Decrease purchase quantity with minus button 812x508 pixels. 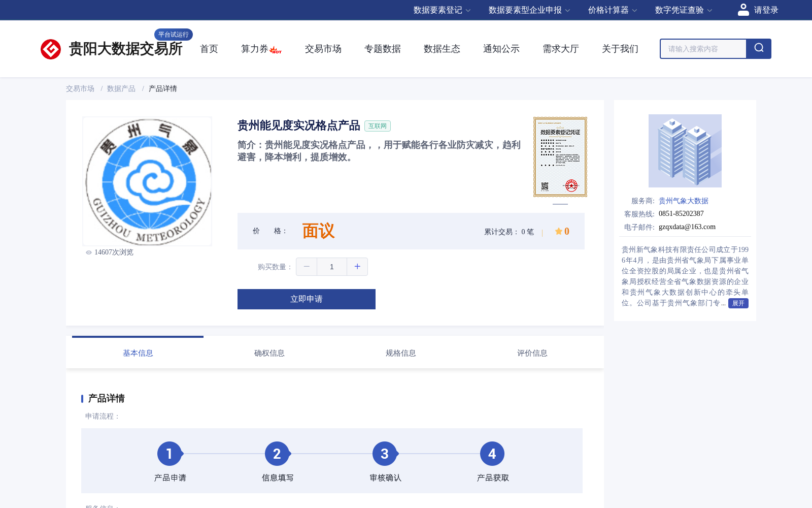[x=307, y=267]
